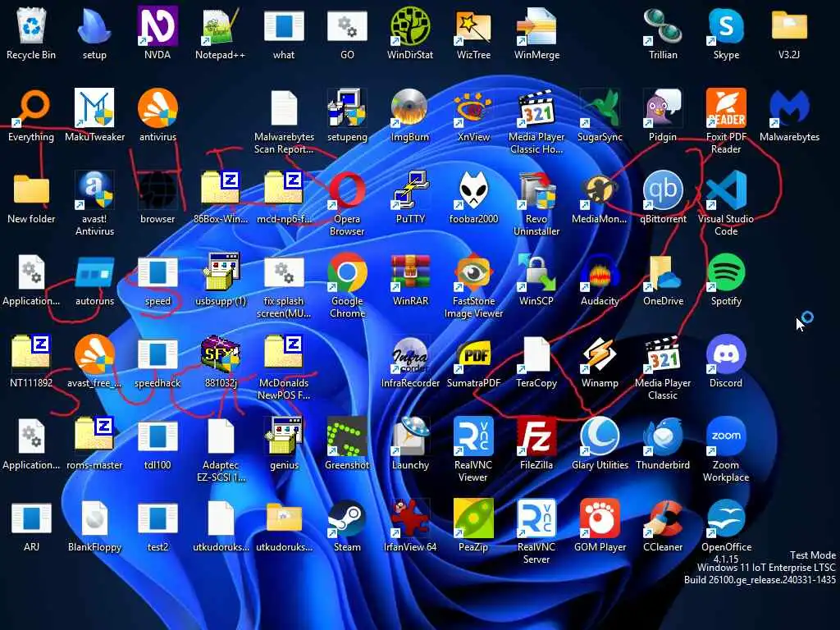Click the SugarSync icon
Screen dimensions: 840x630
pos(600,107)
